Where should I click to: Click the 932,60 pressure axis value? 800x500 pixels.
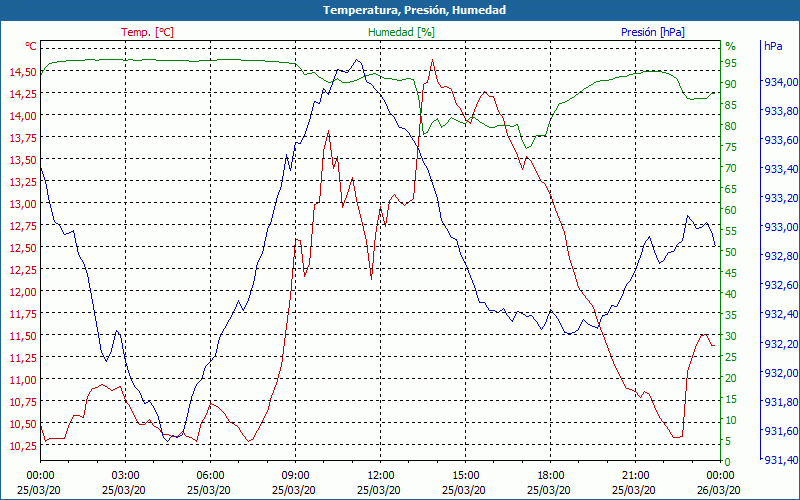pyautogui.click(x=781, y=285)
